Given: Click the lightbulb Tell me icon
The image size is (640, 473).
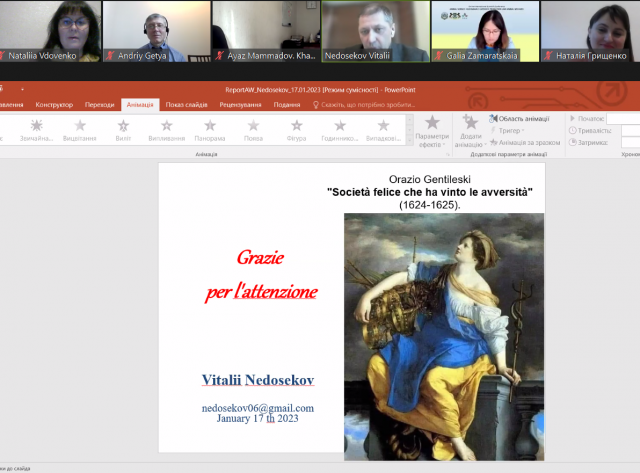Looking at the screenshot, I should (x=316, y=105).
